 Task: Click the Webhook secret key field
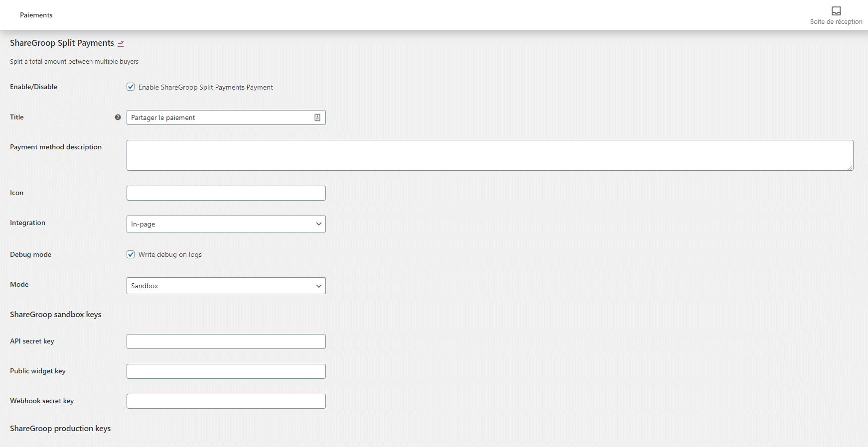click(x=226, y=401)
